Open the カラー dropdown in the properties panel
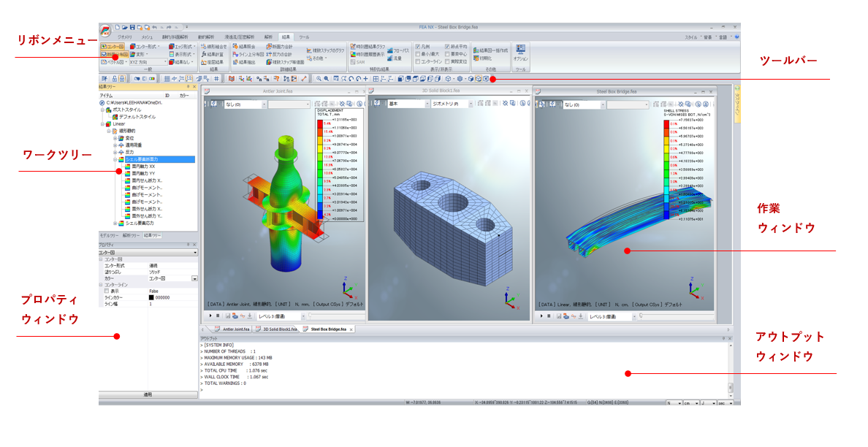The width and height of the screenshot is (868, 447). tap(194, 278)
